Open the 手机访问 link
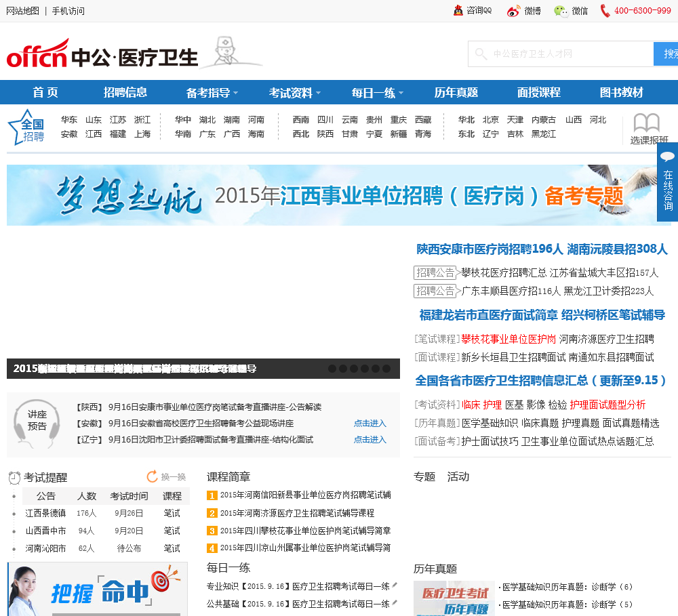Viewport: 678px width, 616px height. pos(68,11)
